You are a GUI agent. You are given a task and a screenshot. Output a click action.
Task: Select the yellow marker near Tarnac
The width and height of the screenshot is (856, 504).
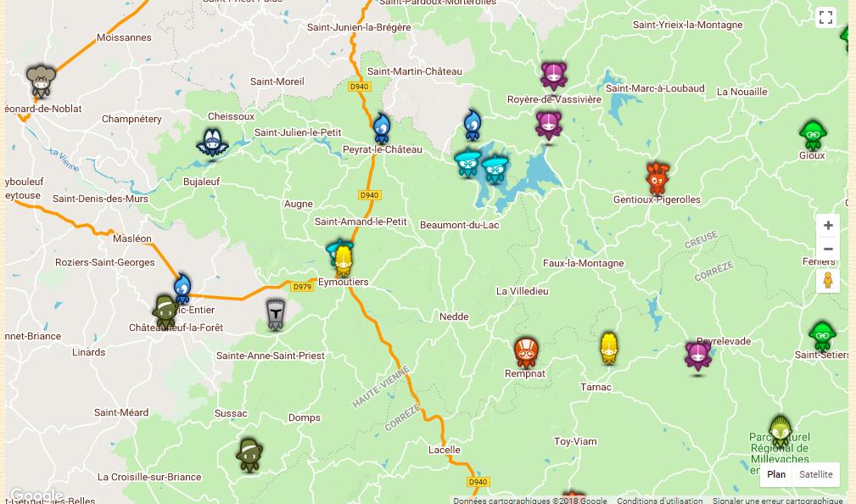point(608,348)
